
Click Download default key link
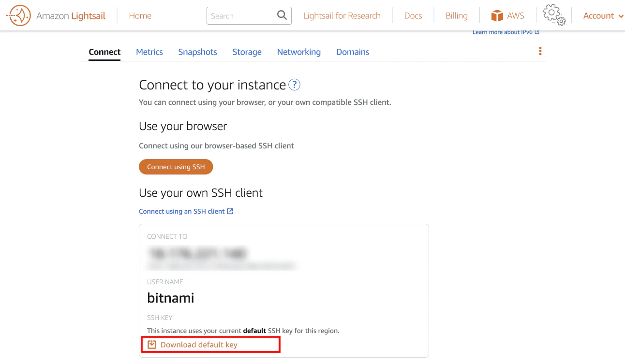point(199,345)
